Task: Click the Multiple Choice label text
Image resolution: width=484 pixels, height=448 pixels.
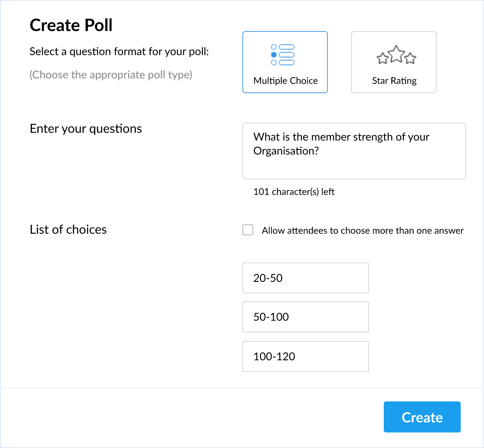Action: coord(286,81)
